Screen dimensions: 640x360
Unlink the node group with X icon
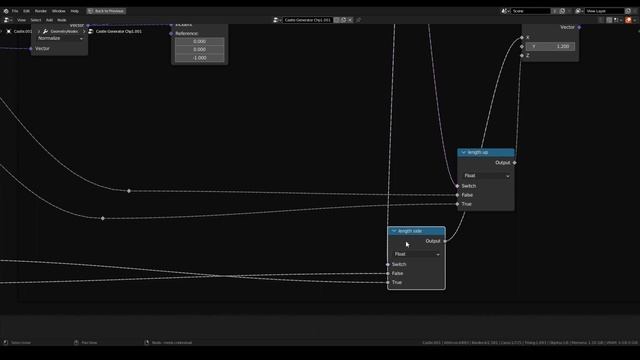click(350, 20)
